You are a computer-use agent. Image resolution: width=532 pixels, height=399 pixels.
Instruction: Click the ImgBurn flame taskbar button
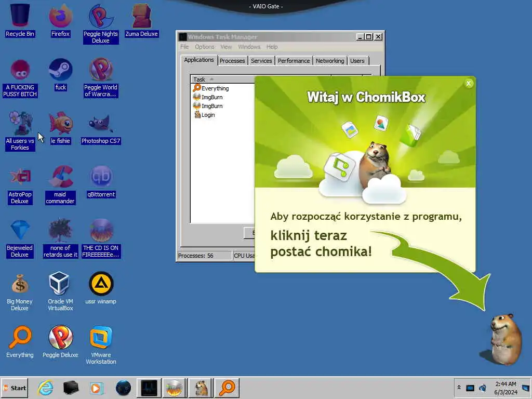point(175,388)
